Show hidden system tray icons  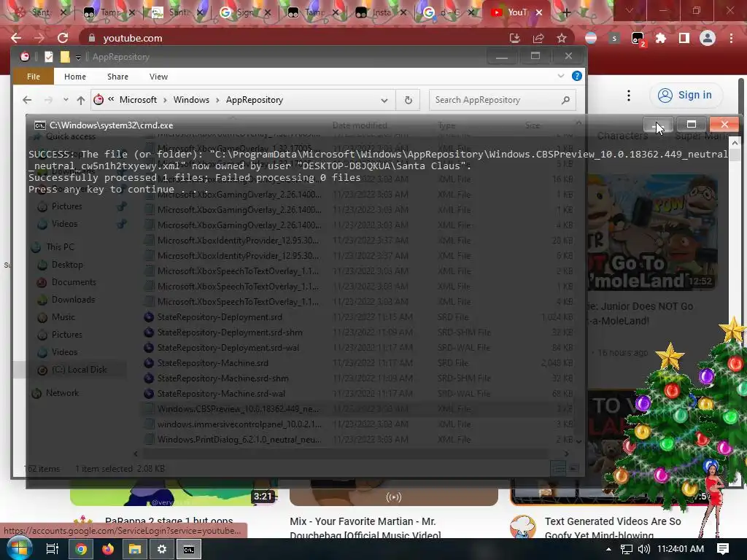tap(608, 549)
